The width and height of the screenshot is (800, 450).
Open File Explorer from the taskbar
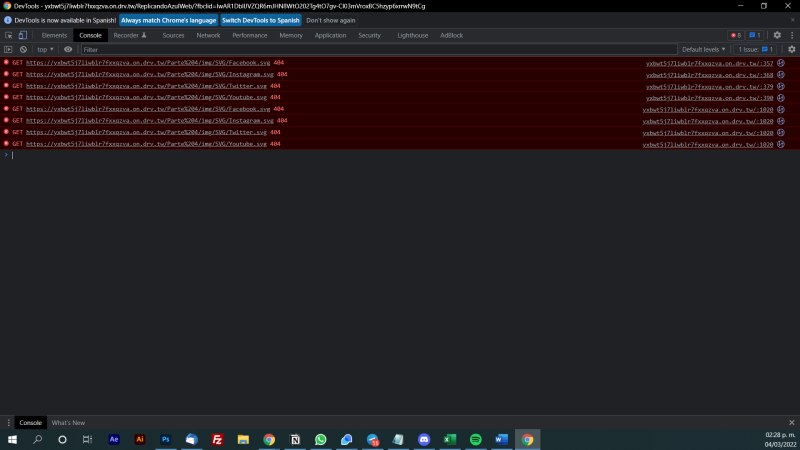[243, 439]
